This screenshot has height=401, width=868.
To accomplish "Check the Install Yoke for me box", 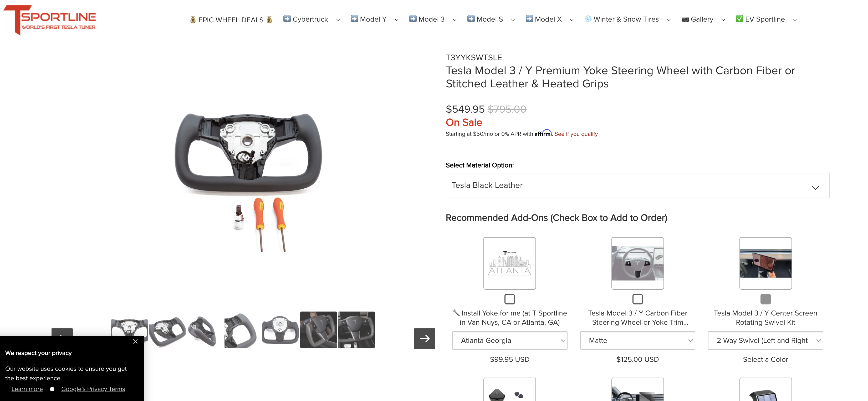I will coord(509,299).
